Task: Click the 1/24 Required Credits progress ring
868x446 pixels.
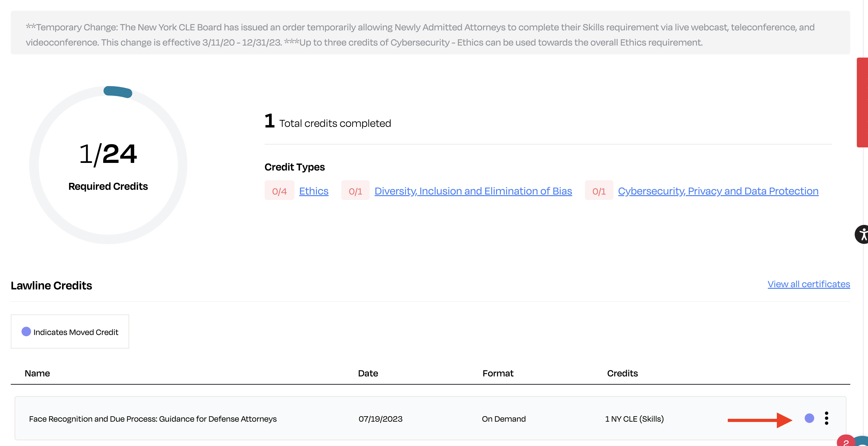Action: click(108, 165)
